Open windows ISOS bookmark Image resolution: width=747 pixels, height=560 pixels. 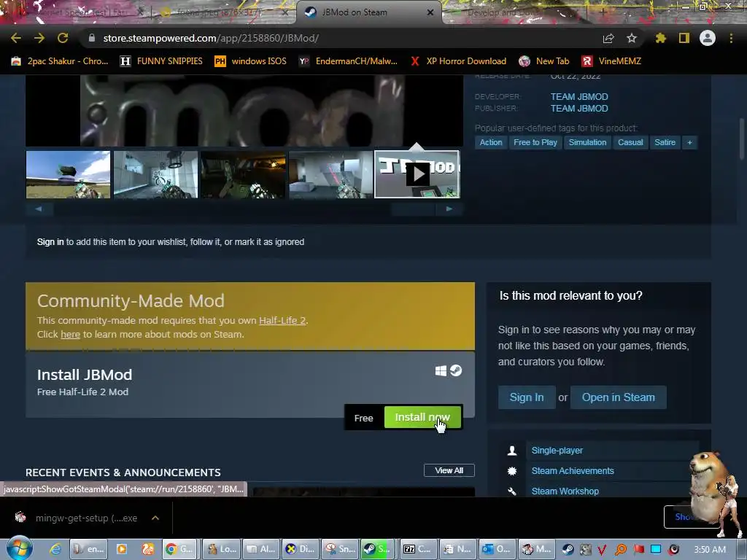[x=251, y=61]
